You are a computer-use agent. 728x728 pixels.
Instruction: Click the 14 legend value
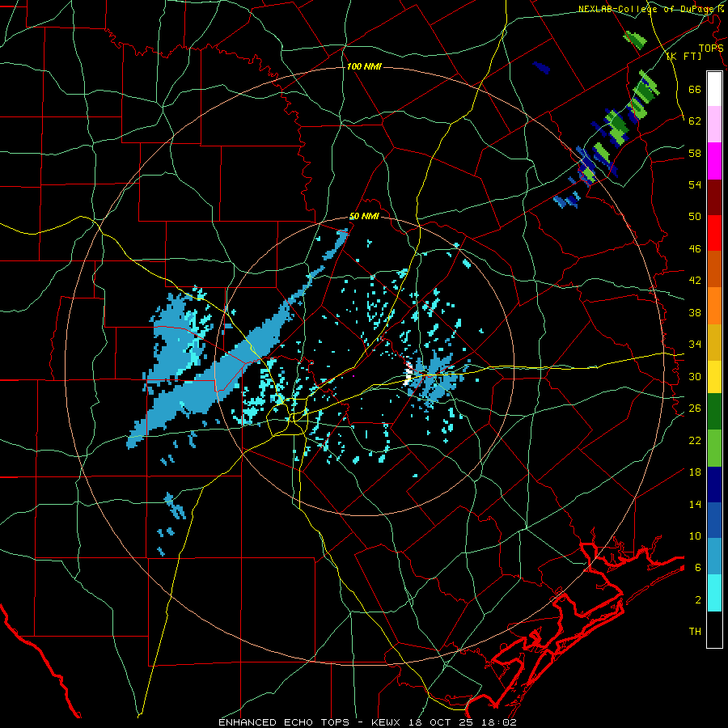(x=695, y=504)
